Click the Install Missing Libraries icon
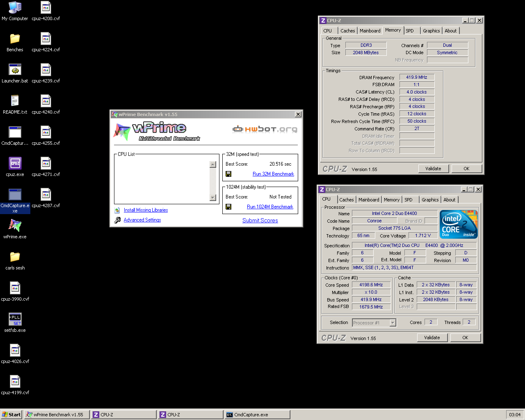The image size is (525, 420). tap(117, 210)
